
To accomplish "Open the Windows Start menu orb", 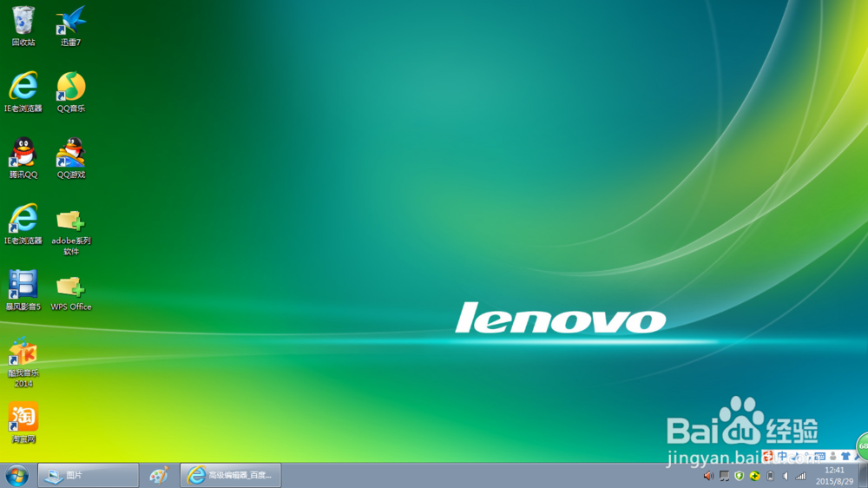I will 17,475.
